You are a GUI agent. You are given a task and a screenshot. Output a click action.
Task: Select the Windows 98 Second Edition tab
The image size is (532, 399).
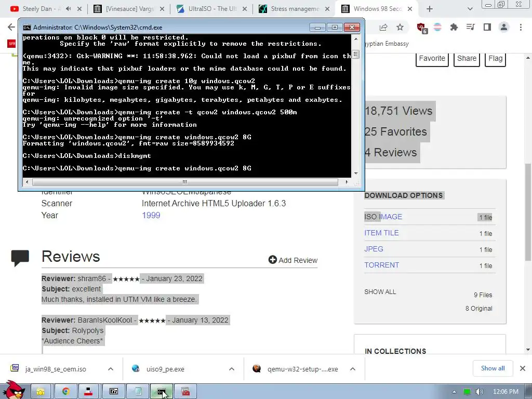(x=377, y=9)
